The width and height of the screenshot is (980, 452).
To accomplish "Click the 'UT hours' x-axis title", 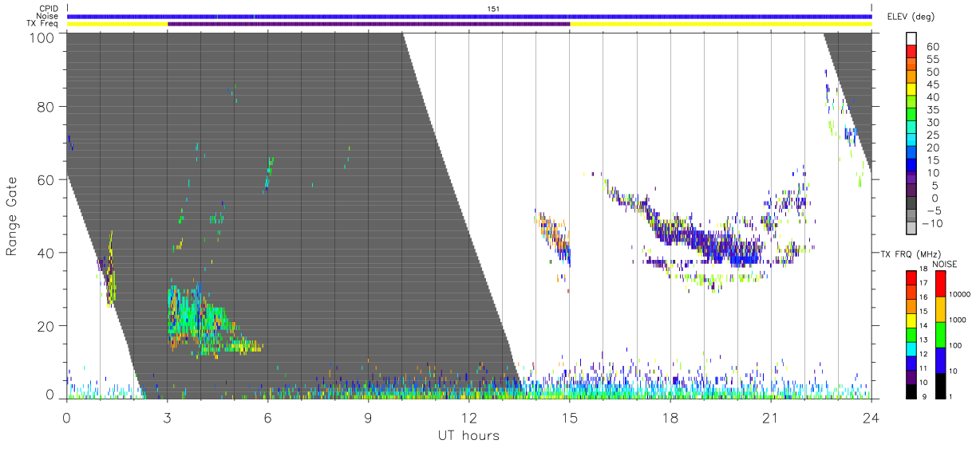I will [468, 435].
